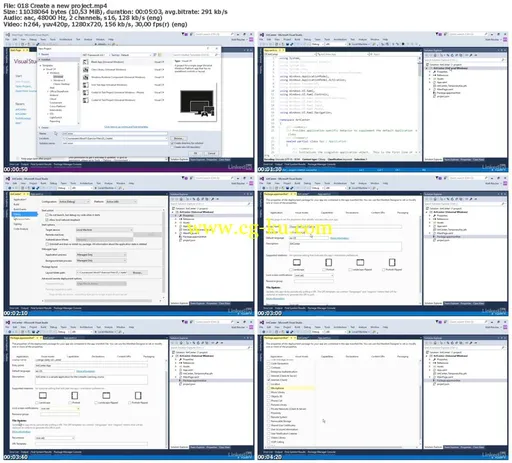Select Coded UI Test Project (Phone) template icon
512x463 pixels.
86,92
